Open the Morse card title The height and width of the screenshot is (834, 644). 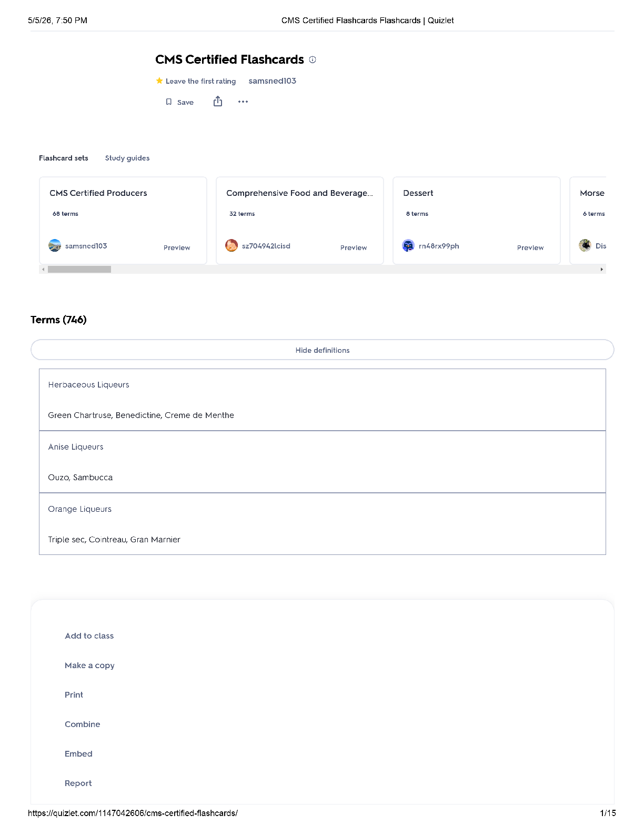click(x=592, y=193)
